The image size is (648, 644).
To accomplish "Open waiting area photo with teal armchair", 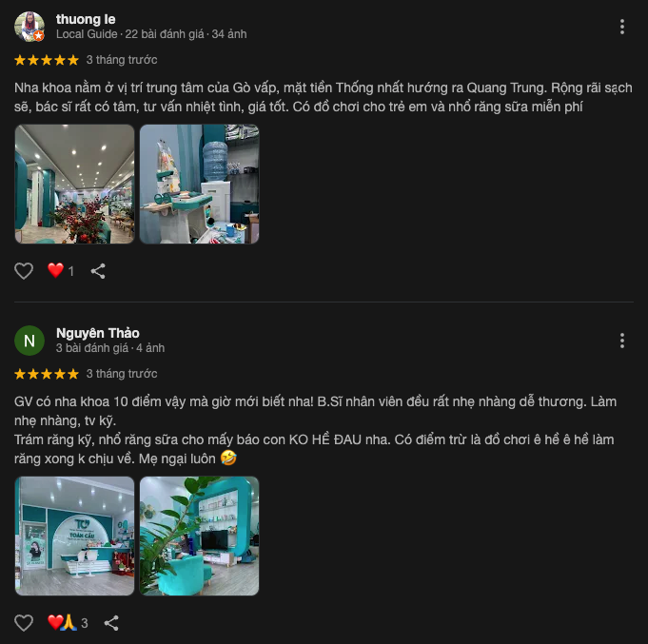I will pyautogui.click(x=200, y=537).
